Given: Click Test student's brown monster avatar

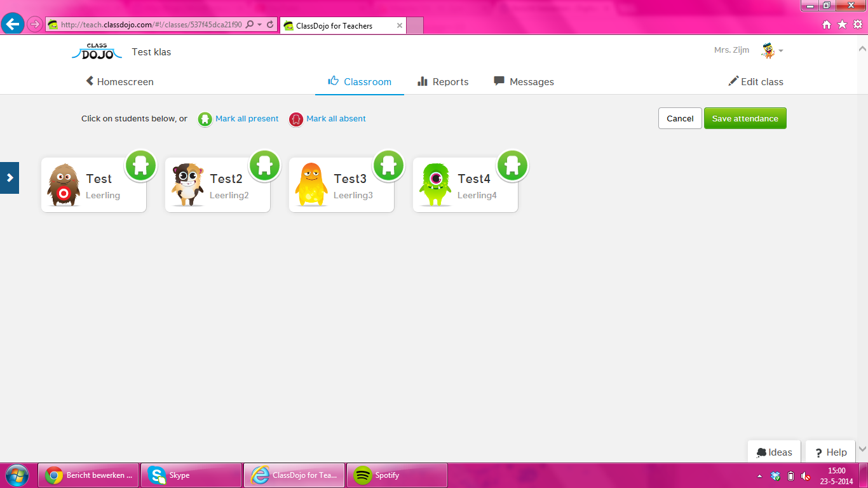Looking at the screenshot, I should (x=63, y=185).
